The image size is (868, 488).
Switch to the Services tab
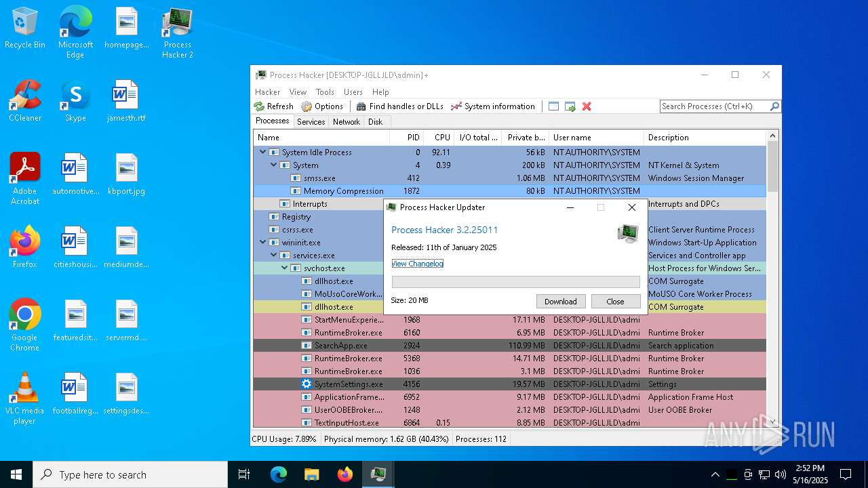[311, 122]
